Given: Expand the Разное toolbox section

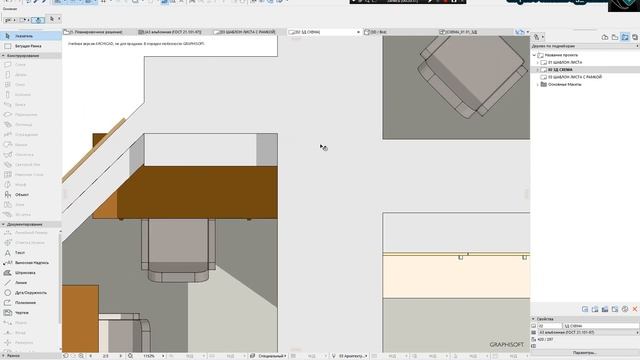Looking at the screenshot, I should click(3, 356).
